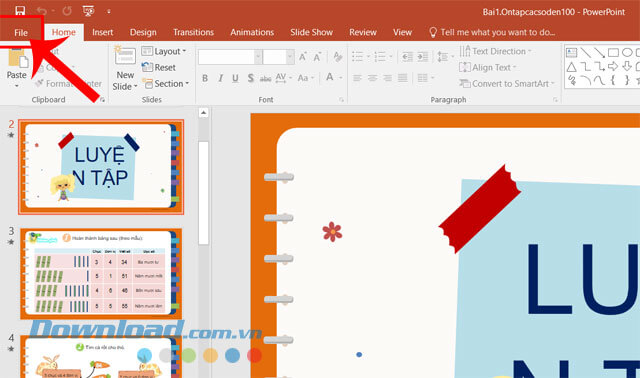This screenshot has height=378, width=640.
Task: Open Character Spacing options
Action: tap(283, 78)
